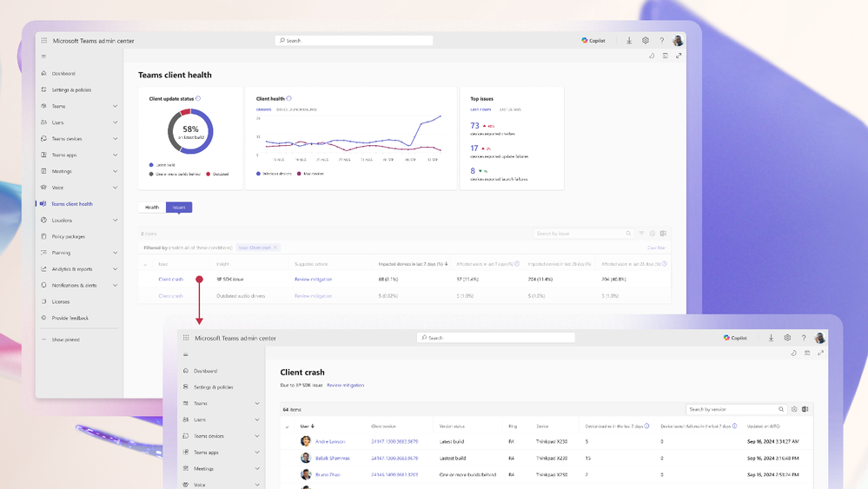Image resolution: width=868 pixels, height=489 pixels.
Task: Click info icon next to Device crashes in last 7 days
Action: [646, 426]
